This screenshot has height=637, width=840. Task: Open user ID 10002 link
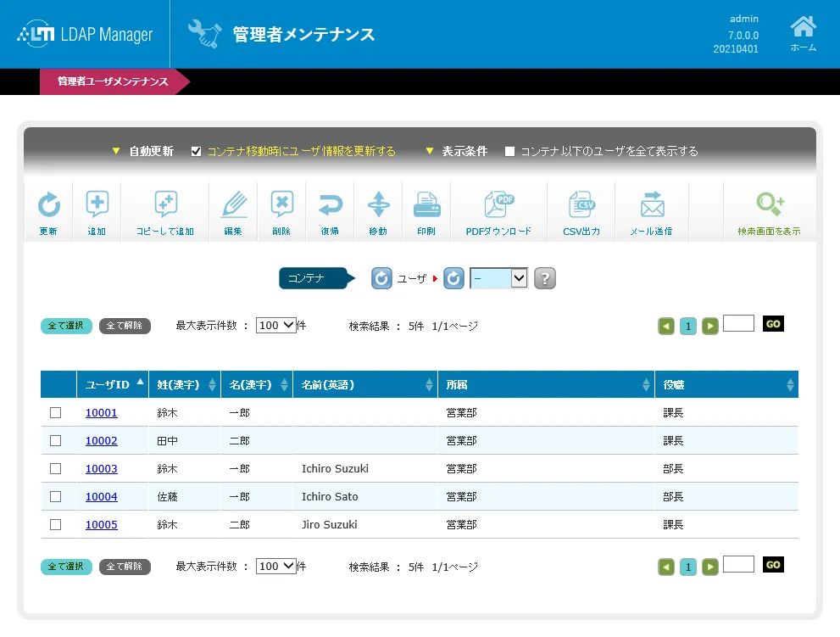click(101, 441)
